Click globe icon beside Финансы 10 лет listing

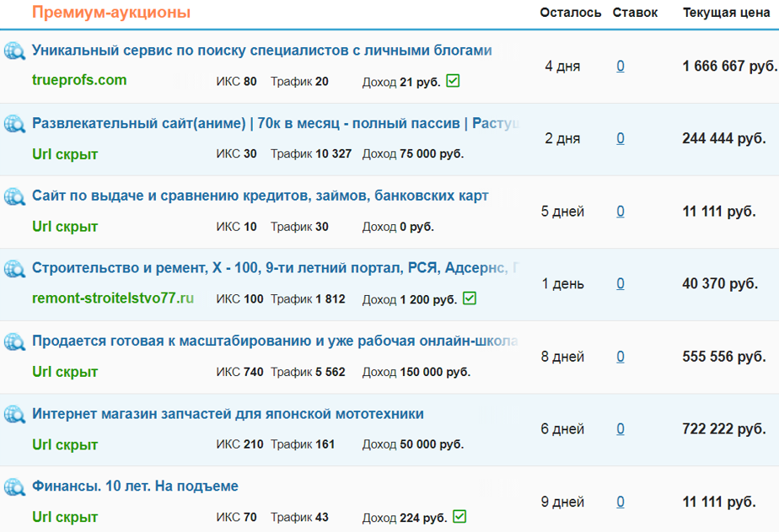pos(15,486)
